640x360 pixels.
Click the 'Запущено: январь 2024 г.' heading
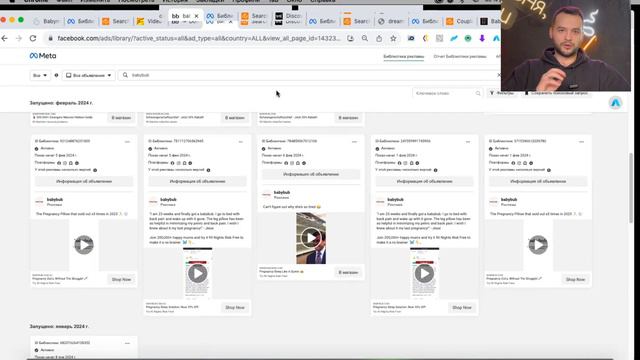[x=59, y=327]
